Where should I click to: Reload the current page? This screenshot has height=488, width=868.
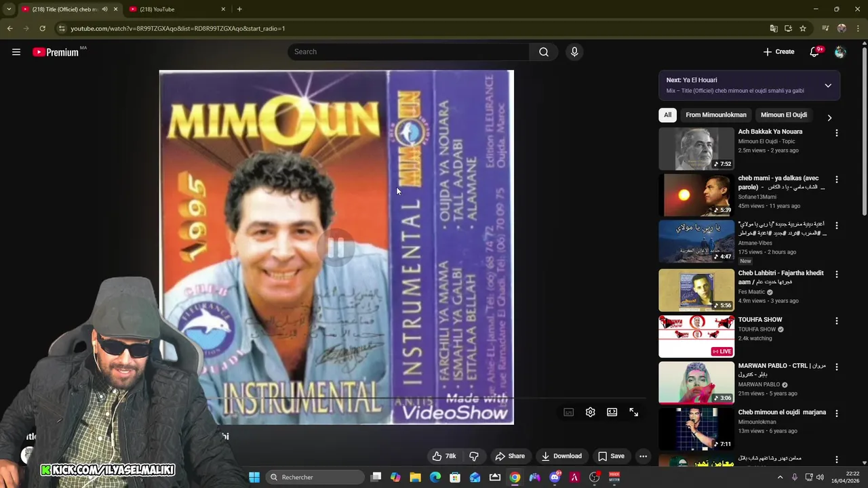tap(42, 28)
